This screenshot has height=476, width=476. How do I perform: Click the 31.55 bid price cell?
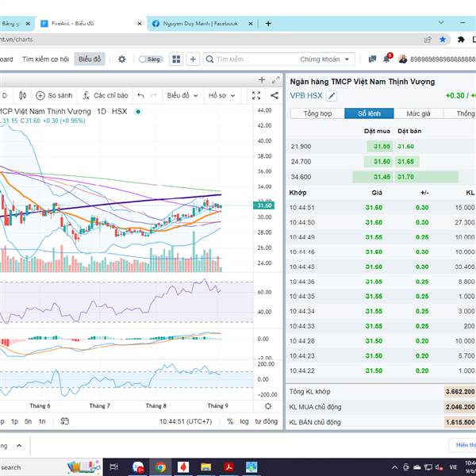382,146
